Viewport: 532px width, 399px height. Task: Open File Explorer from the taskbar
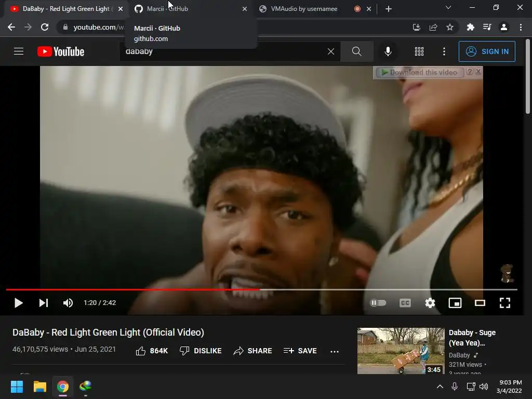[x=39, y=387]
